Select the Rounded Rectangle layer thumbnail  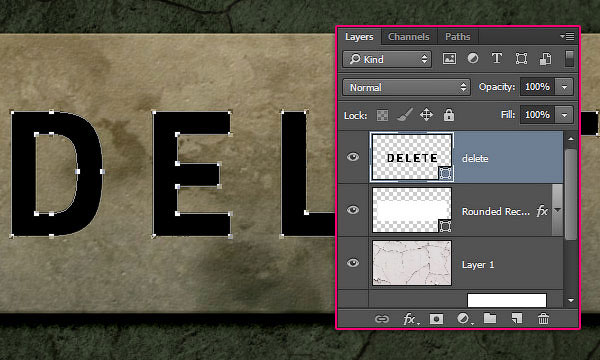(x=412, y=210)
